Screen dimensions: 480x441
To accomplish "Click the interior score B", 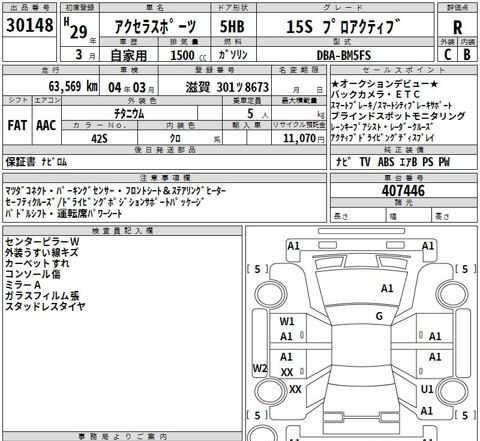I will tap(467, 54).
